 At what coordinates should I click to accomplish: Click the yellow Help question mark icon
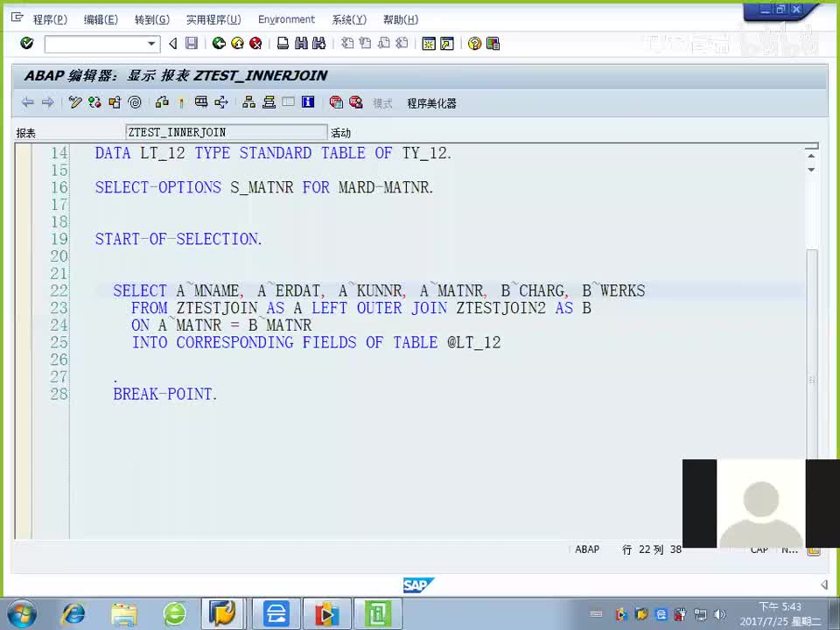[474, 44]
